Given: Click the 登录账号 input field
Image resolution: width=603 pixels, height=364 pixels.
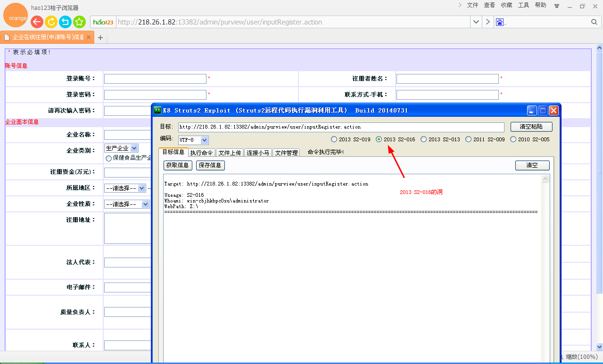Looking at the screenshot, I should click(155, 79).
